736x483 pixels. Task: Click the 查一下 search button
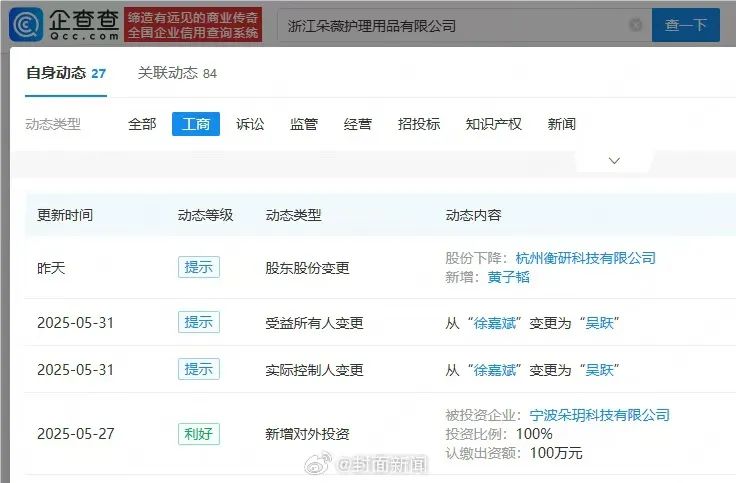tap(685, 25)
